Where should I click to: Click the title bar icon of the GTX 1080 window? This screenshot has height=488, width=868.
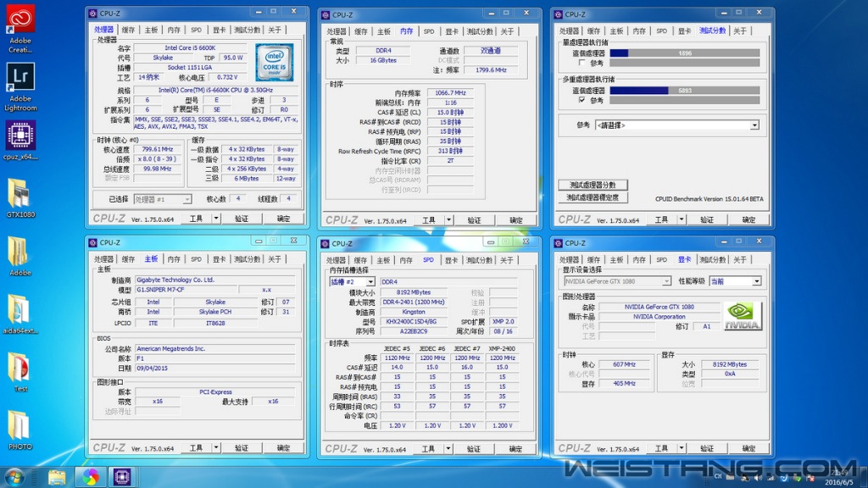click(558, 243)
